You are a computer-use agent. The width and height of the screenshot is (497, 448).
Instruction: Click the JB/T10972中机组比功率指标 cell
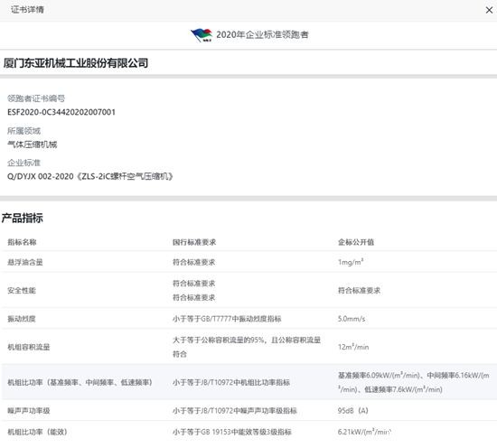(x=231, y=383)
